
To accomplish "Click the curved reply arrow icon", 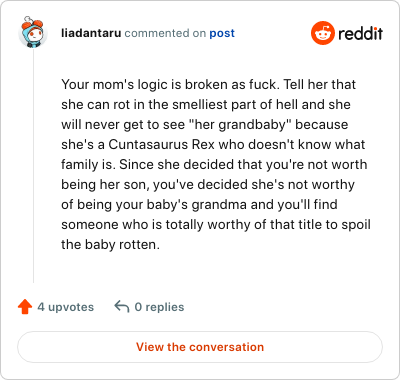I will click(122, 306).
